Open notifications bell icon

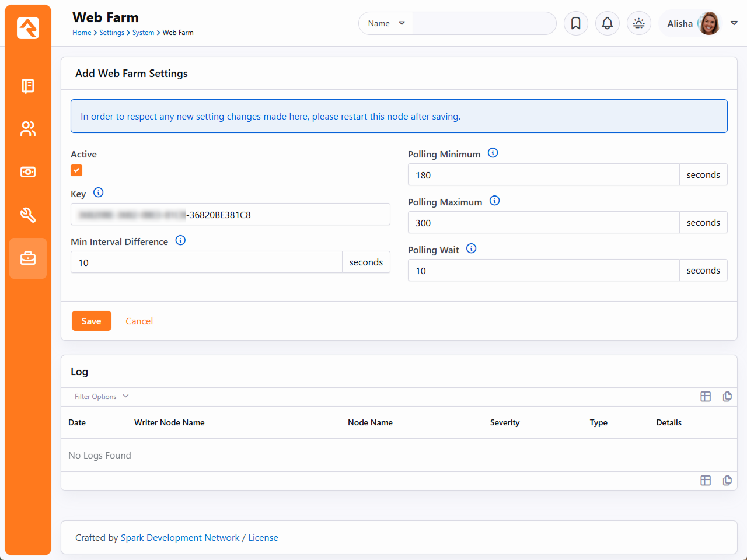[607, 23]
